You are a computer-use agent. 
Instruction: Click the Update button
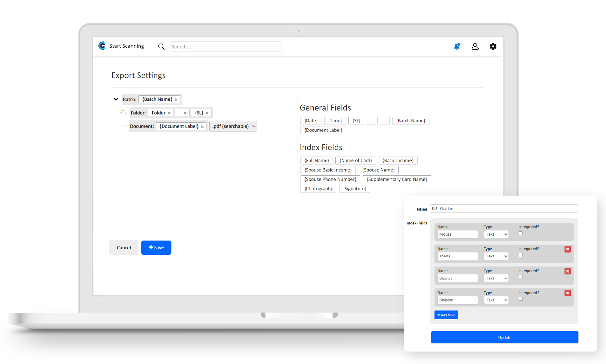tap(505, 337)
